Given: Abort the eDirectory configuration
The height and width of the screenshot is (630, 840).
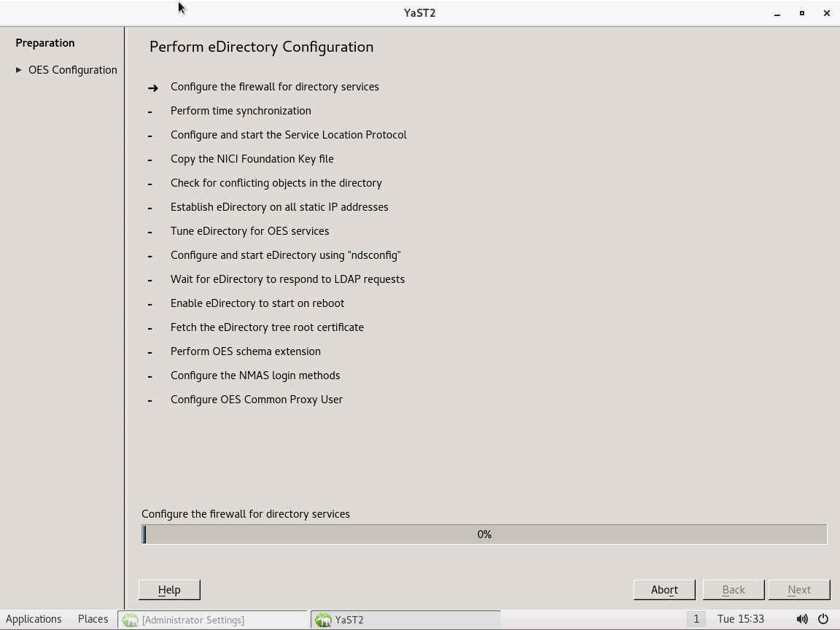Looking at the screenshot, I should click(x=664, y=589).
